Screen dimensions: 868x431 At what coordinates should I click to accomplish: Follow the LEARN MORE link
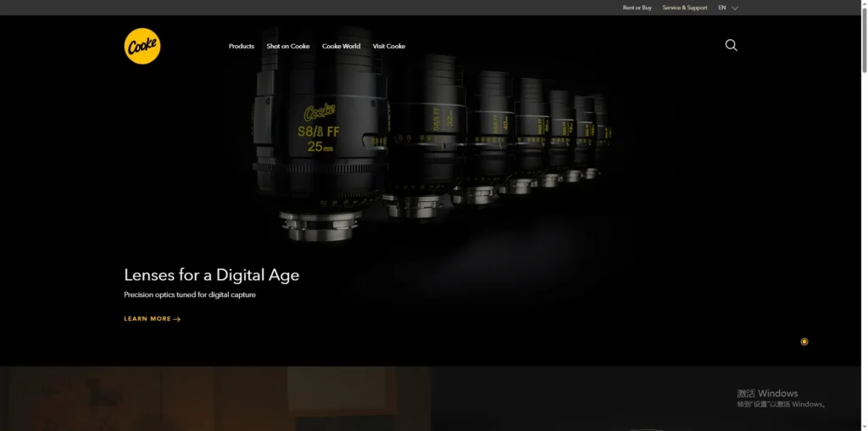[x=147, y=319]
